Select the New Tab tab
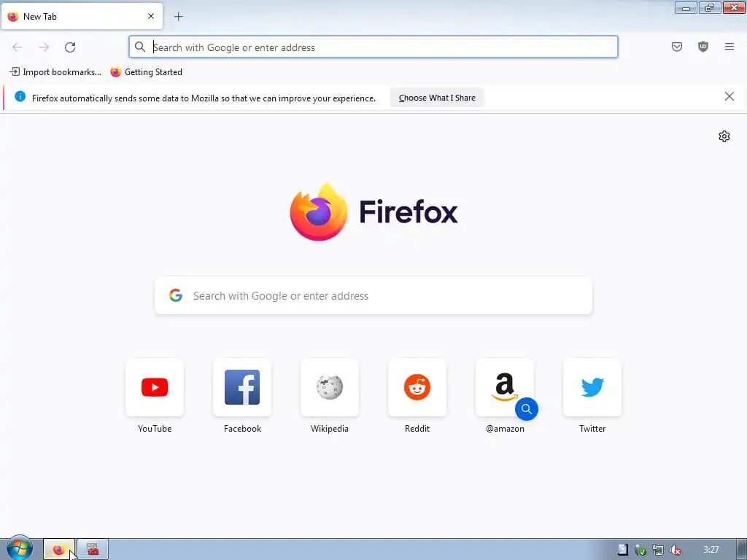Viewport: 747px width, 560px height. [82, 16]
